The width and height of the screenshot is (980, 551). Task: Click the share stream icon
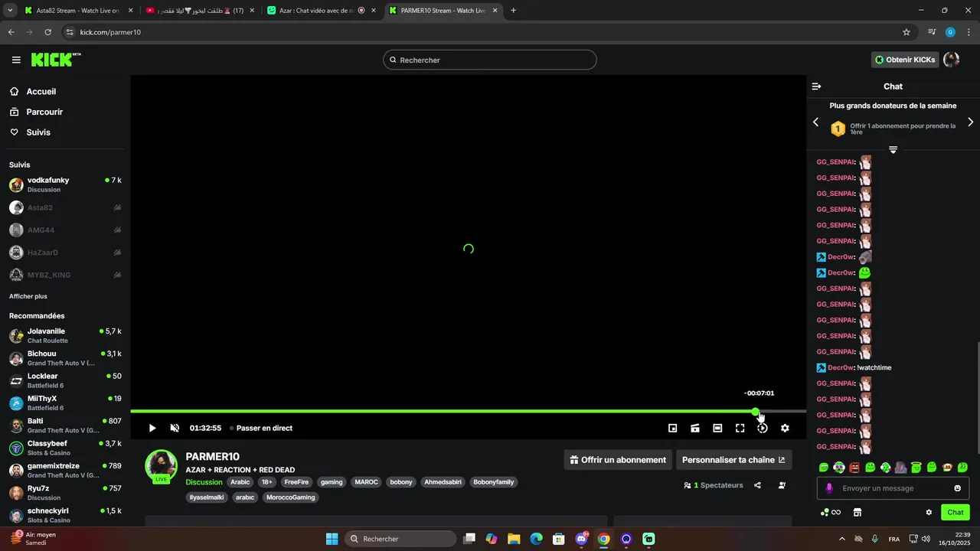point(757,485)
